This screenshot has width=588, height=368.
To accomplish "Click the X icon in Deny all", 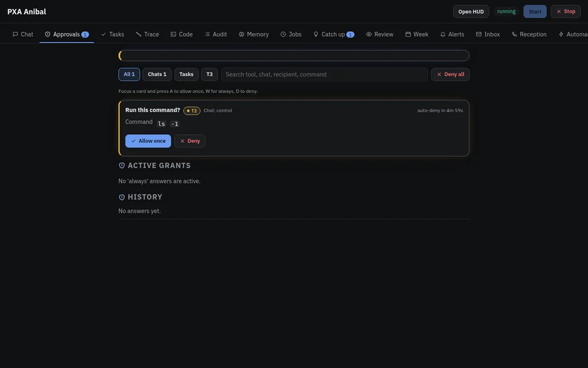I will coord(439,74).
